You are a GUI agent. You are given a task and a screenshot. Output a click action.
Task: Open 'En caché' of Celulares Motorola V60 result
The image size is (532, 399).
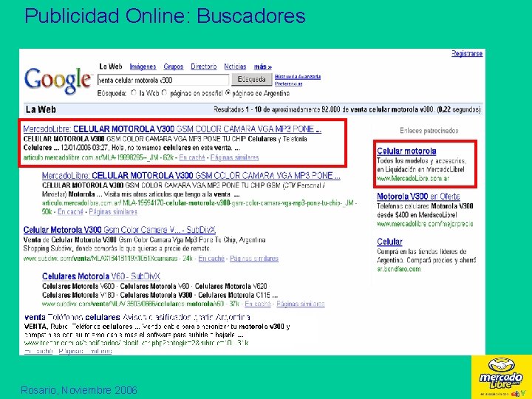click(x=258, y=304)
